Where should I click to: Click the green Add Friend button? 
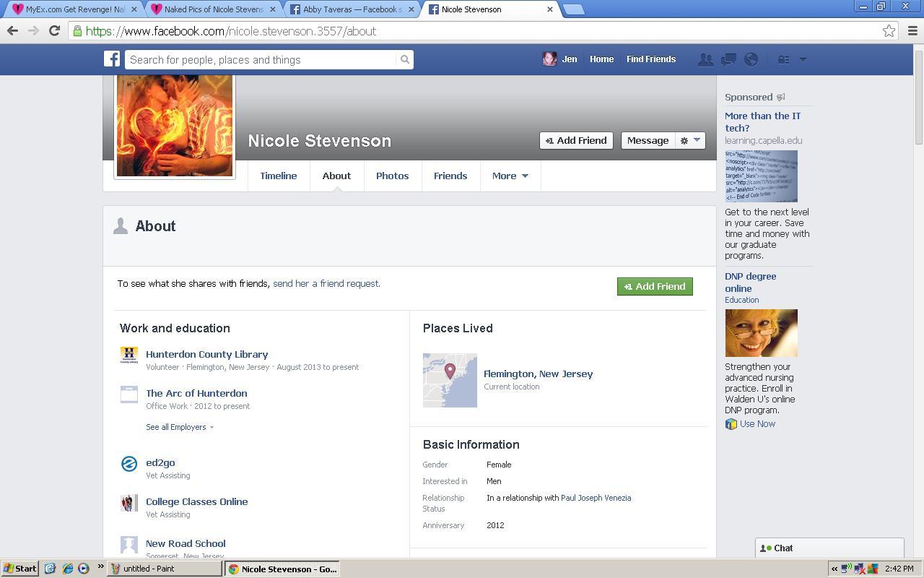pos(655,287)
